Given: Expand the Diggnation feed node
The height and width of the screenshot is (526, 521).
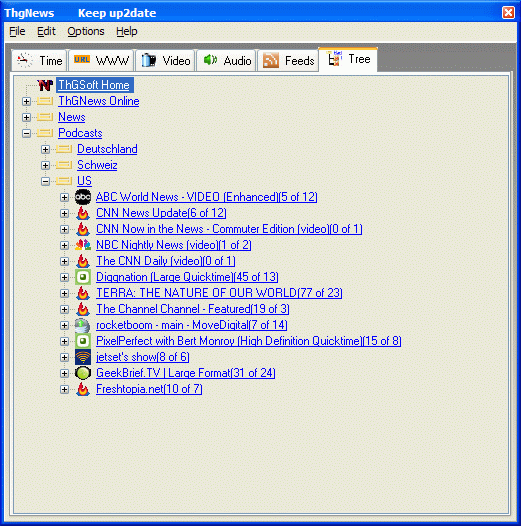Looking at the screenshot, I should [x=64, y=277].
